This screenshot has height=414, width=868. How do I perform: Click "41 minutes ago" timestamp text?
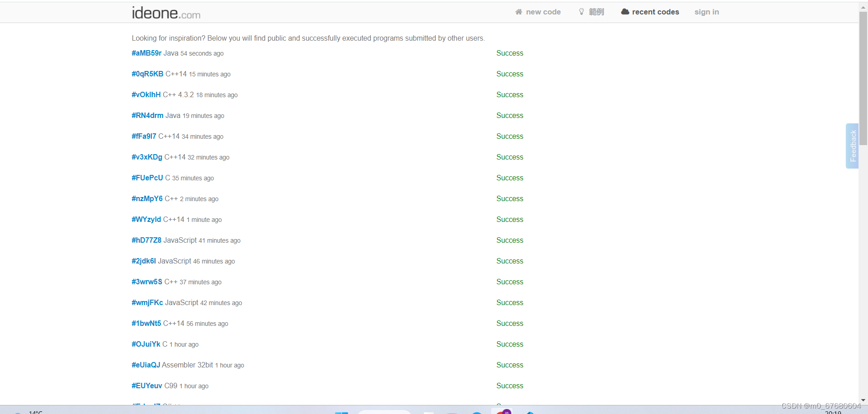tap(220, 240)
